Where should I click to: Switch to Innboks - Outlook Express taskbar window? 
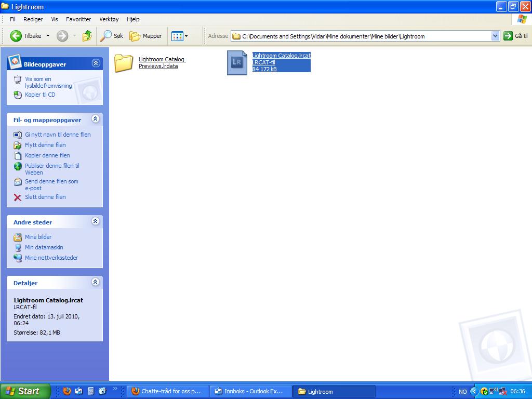click(250, 391)
